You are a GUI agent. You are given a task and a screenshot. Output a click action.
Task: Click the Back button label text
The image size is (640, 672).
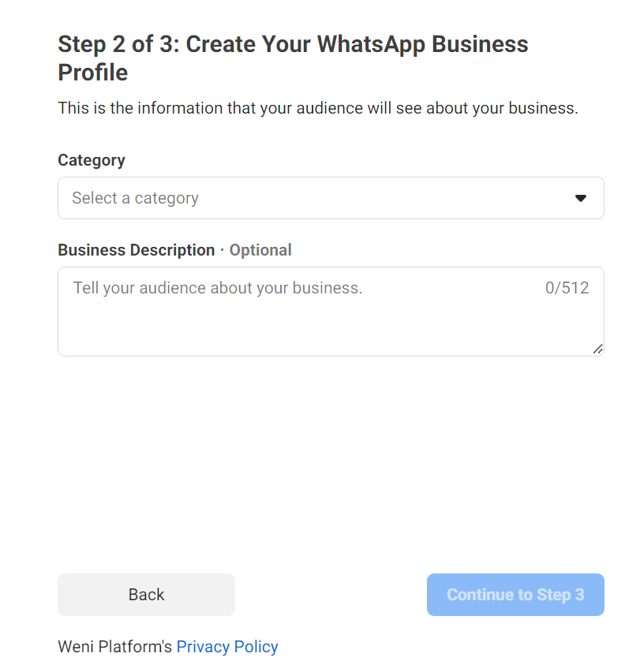pos(145,595)
